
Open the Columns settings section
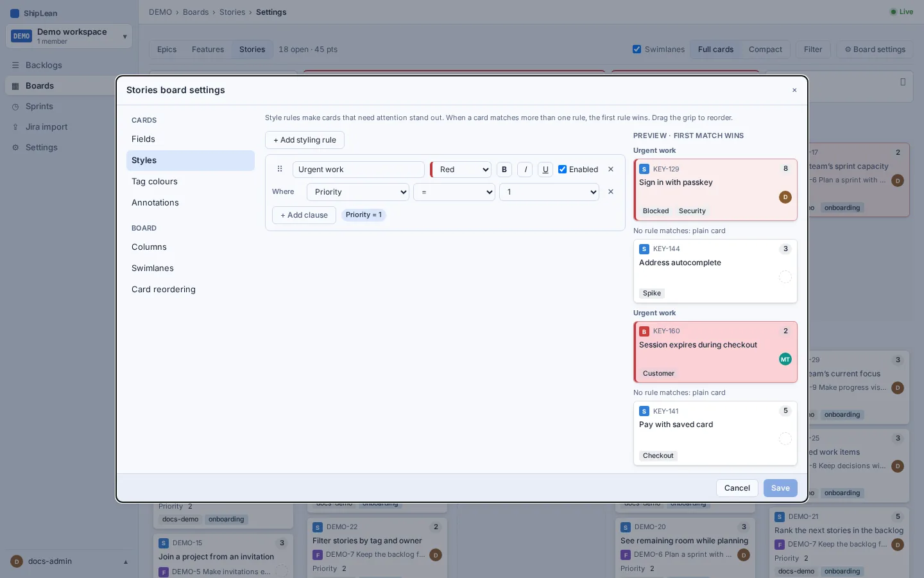click(191, 247)
